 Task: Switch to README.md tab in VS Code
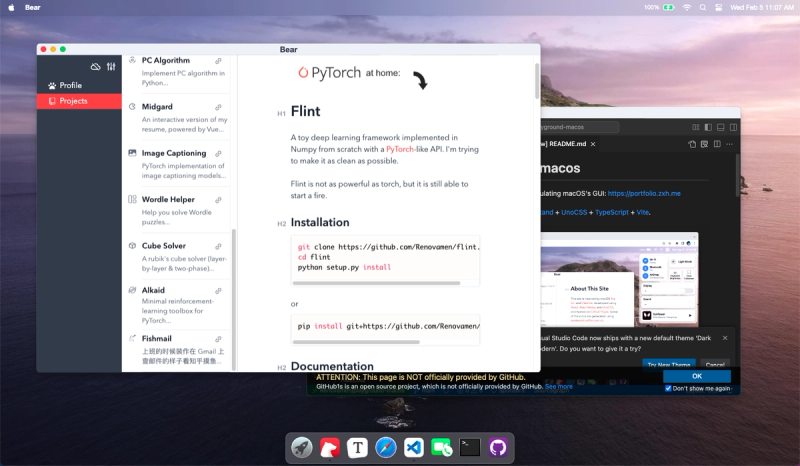(x=563, y=144)
